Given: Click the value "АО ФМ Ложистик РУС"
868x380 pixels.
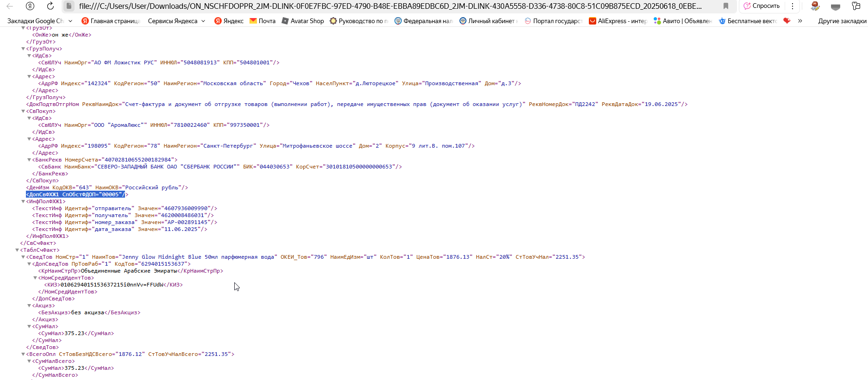Looking at the screenshot, I should (124, 62).
